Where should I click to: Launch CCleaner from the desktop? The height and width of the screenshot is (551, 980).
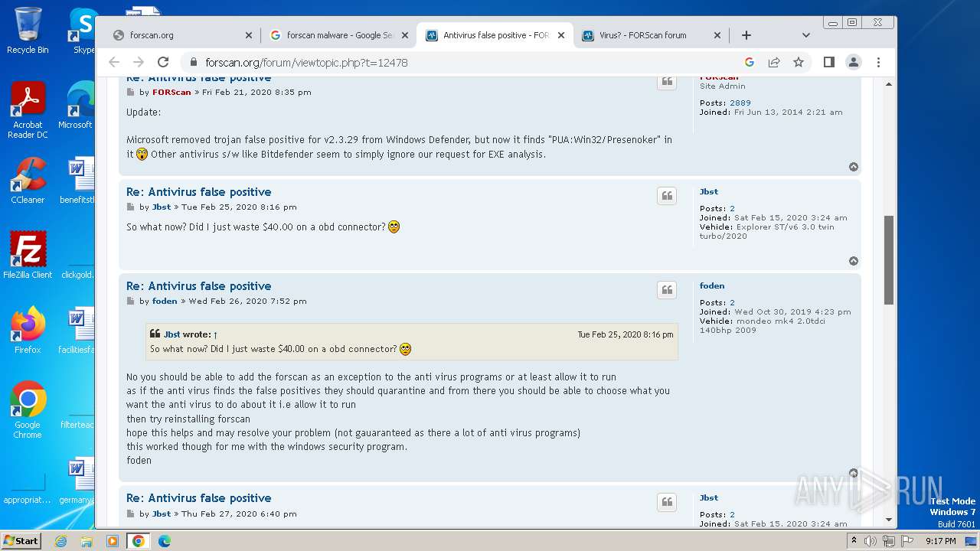[x=28, y=181]
